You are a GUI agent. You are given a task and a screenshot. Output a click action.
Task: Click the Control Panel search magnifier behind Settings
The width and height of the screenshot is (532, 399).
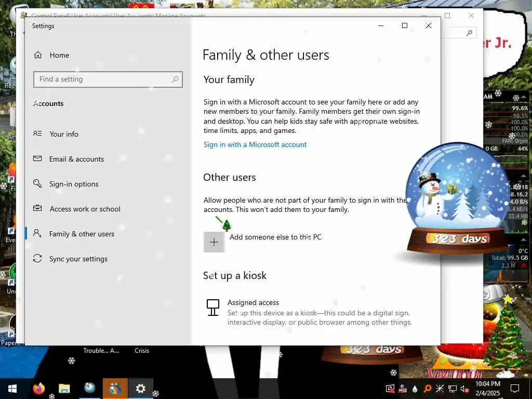pos(469,33)
